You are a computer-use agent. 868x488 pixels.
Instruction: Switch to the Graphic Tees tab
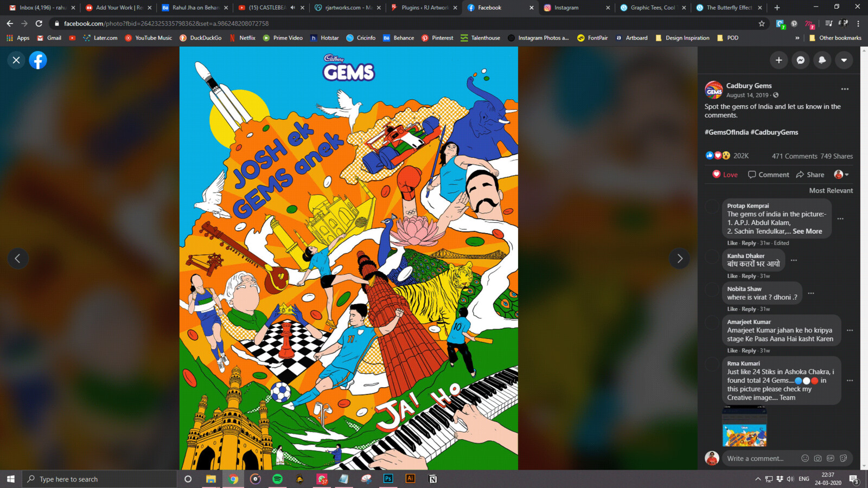click(x=653, y=8)
